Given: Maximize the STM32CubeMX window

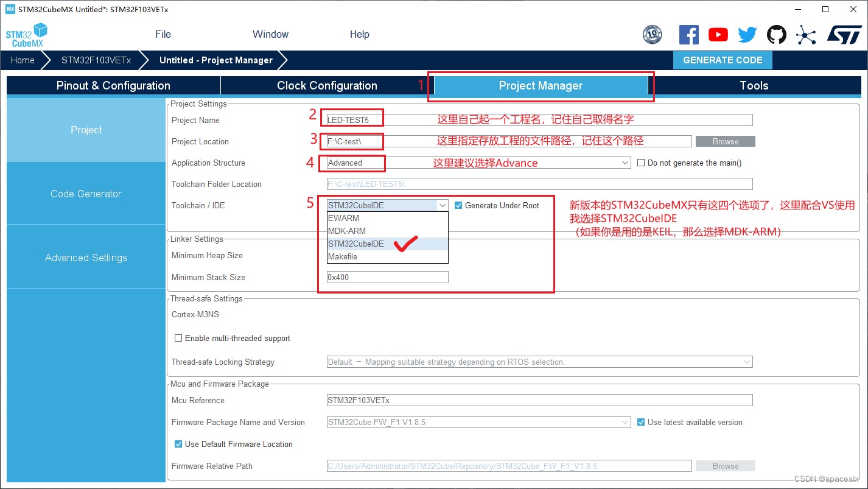Looking at the screenshot, I should click(x=825, y=9).
